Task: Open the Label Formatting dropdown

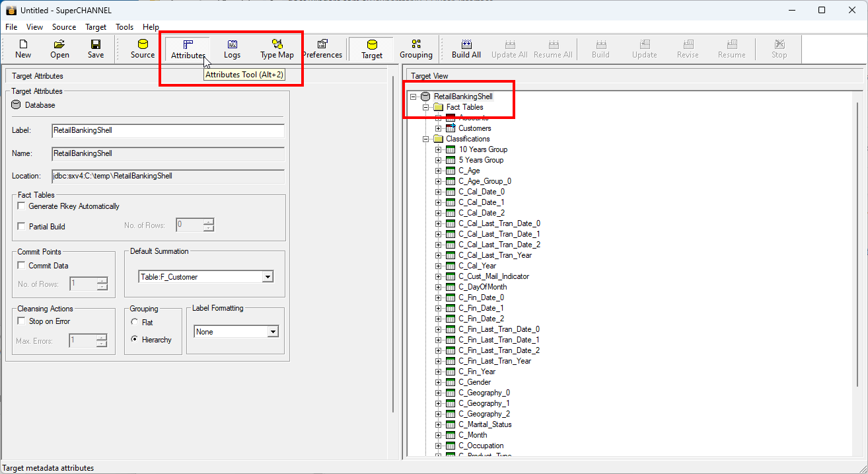Action: (x=272, y=332)
